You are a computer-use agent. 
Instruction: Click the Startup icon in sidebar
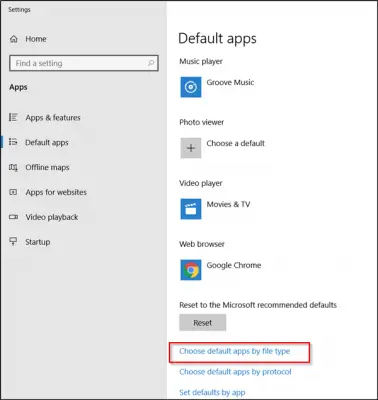13,242
